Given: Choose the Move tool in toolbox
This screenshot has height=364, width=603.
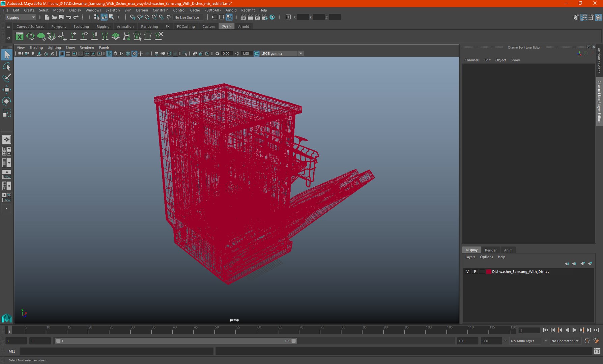Looking at the screenshot, I should 6,89.
